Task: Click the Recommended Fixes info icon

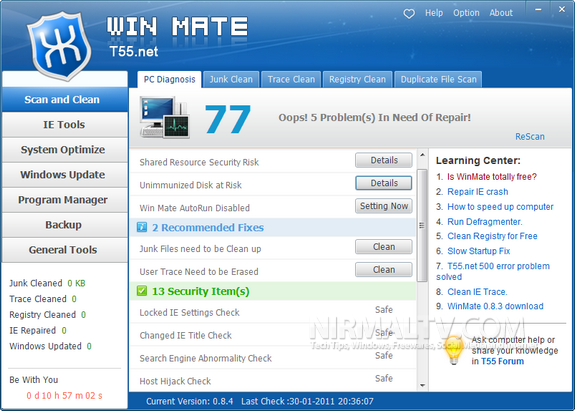Action: [x=142, y=227]
